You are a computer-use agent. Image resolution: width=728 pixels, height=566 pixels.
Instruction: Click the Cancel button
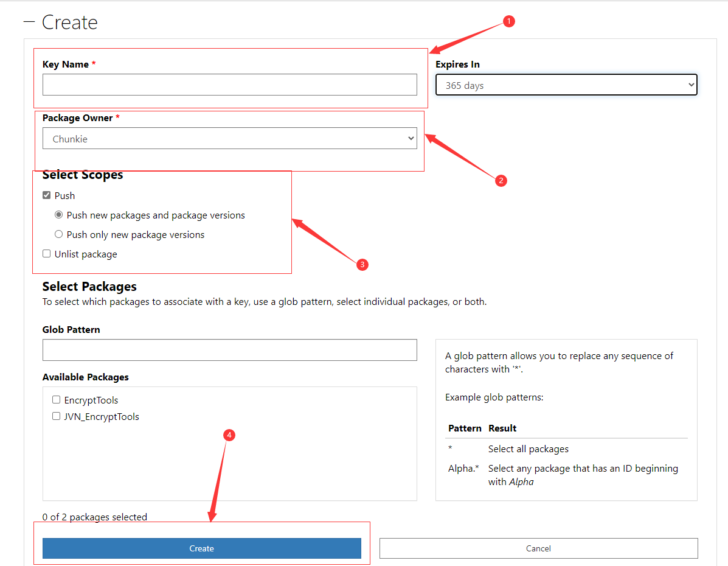[539, 548]
